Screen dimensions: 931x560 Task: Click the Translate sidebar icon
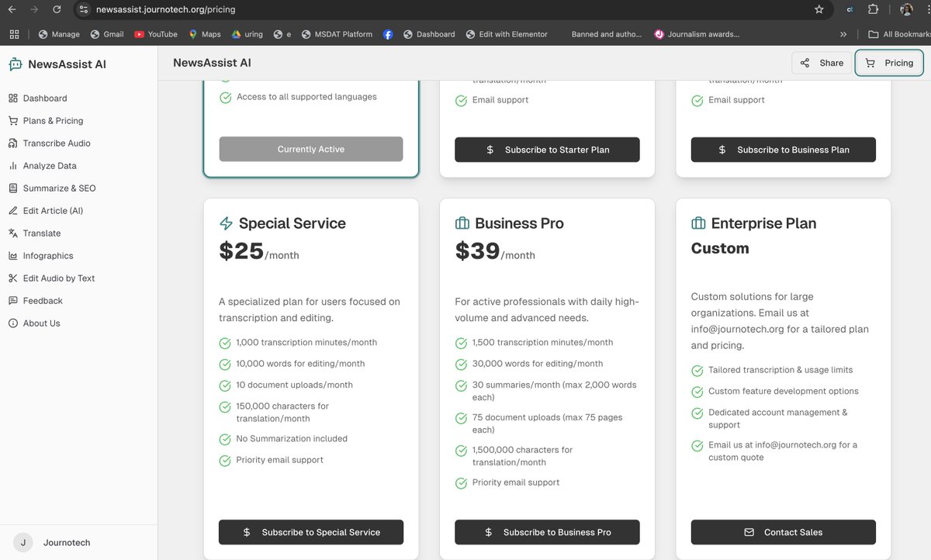coord(12,233)
